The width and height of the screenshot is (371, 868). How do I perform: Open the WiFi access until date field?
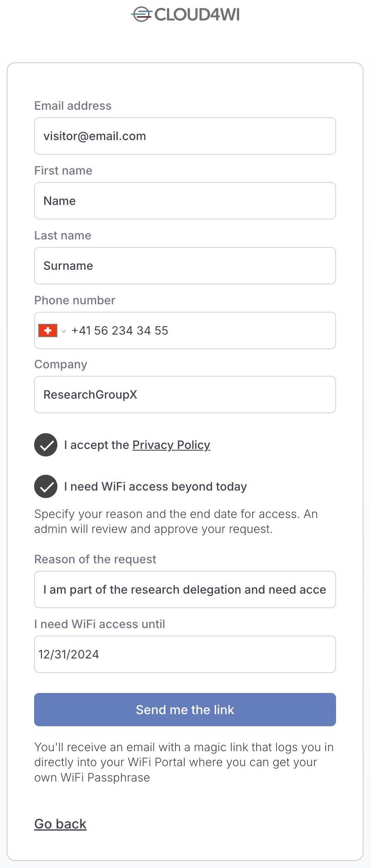pos(185,654)
